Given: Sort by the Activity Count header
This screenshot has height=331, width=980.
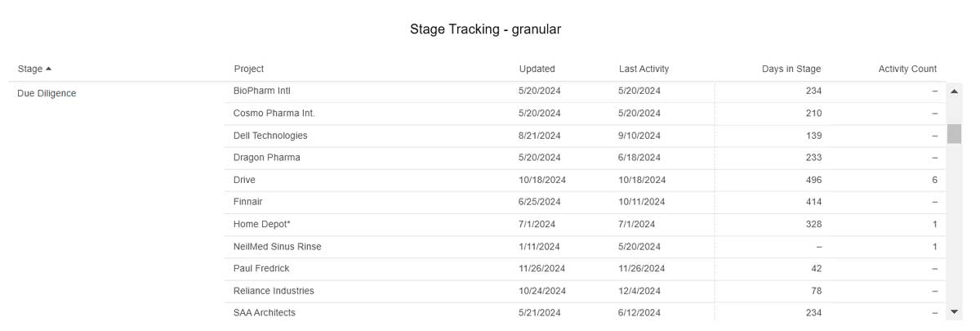Looking at the screenshot, I should tap(907, 69).
